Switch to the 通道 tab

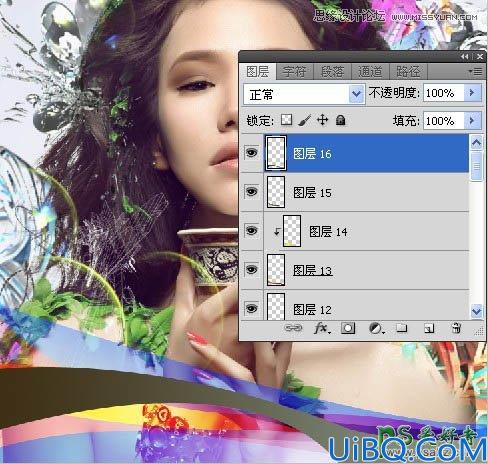[370, 72]
